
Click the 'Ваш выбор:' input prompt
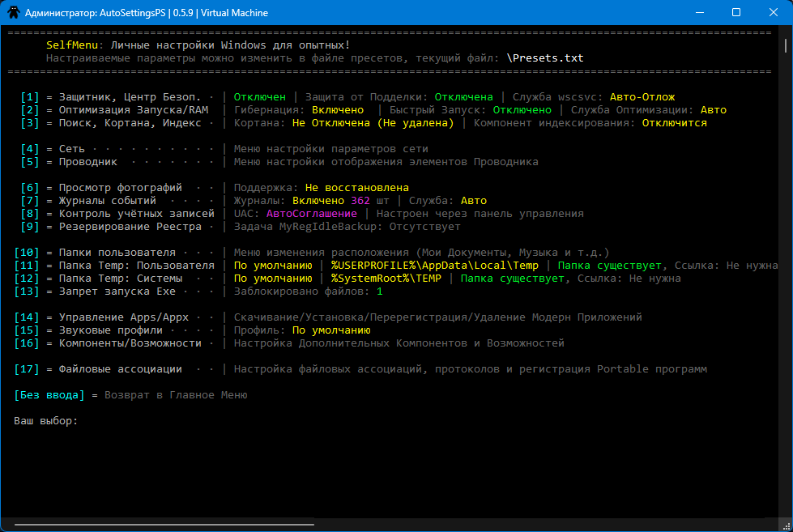tap(45, 421)
